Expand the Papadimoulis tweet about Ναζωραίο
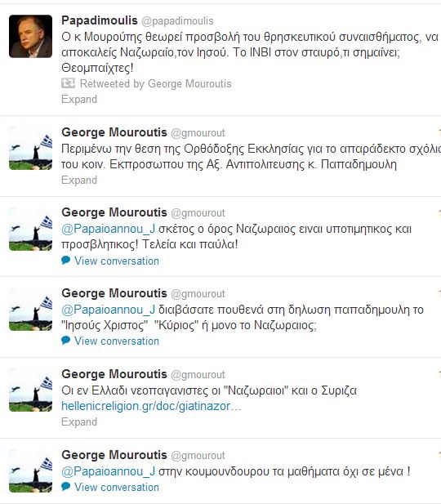The height and width of the screenshot is (504, 441). click(x=79, y=99)
